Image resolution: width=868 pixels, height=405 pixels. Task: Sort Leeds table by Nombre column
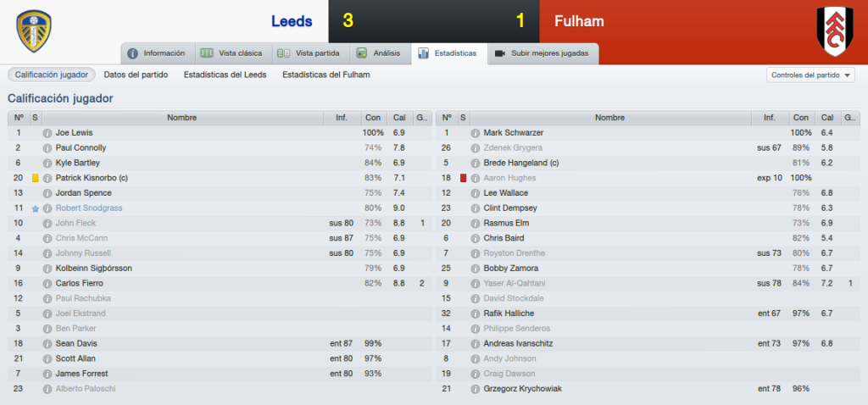point(182,118)
